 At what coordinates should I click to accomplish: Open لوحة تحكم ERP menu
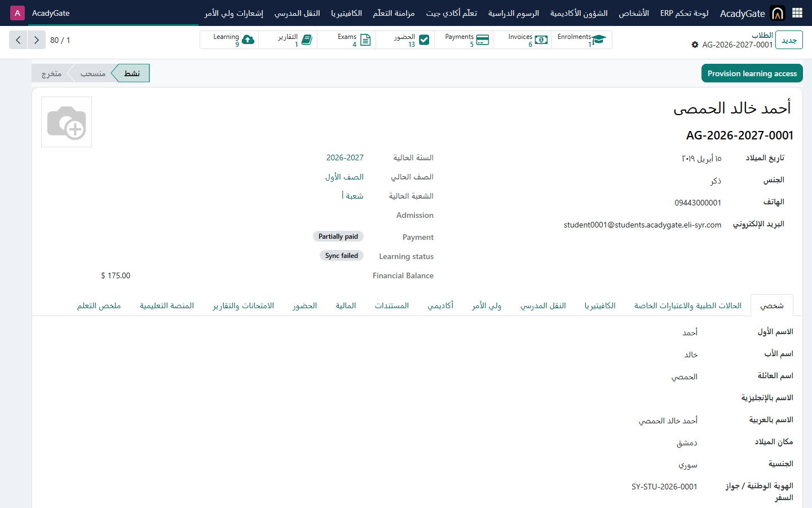pos(685,13)
